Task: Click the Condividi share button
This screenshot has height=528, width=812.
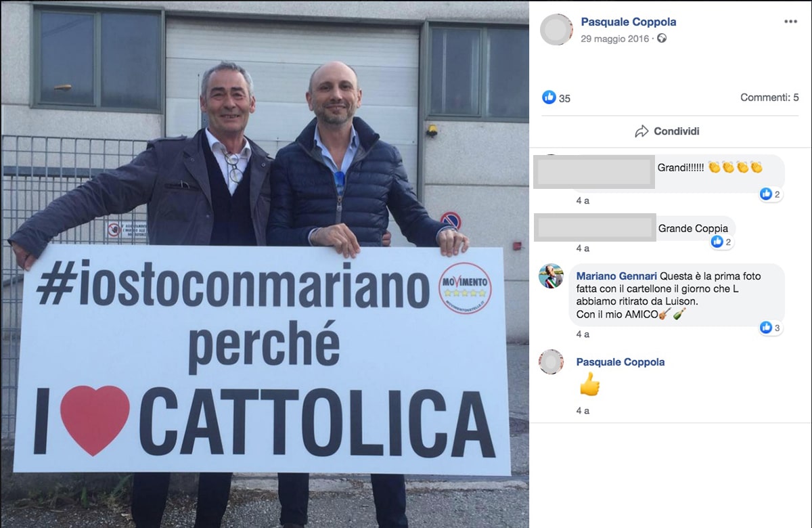Action: point(667,131)
